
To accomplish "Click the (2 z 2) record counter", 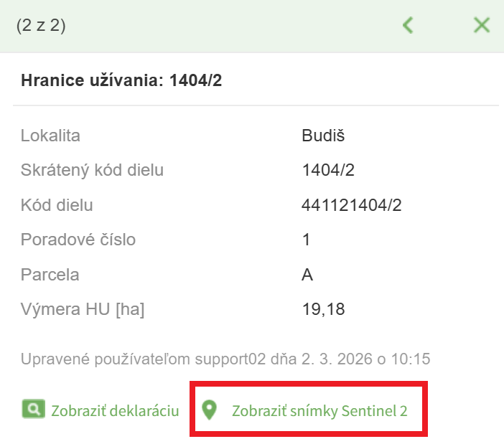I will point(41,26).
